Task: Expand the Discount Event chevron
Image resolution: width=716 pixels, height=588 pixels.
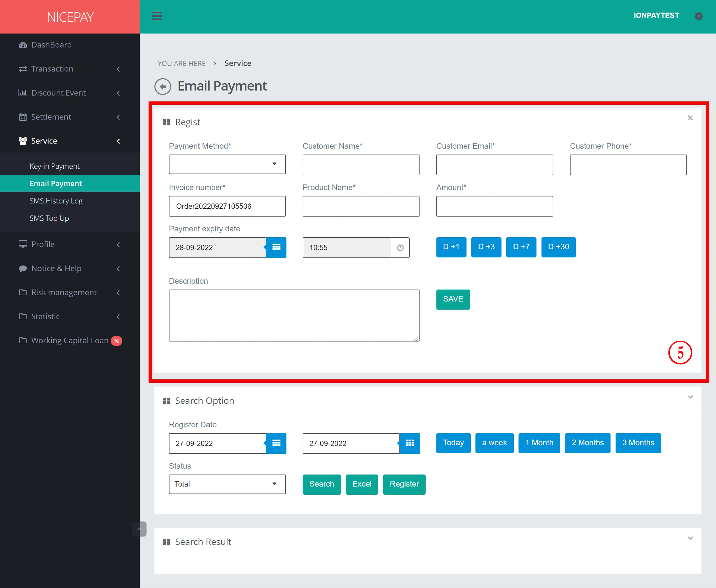Action: pos(118,93)
